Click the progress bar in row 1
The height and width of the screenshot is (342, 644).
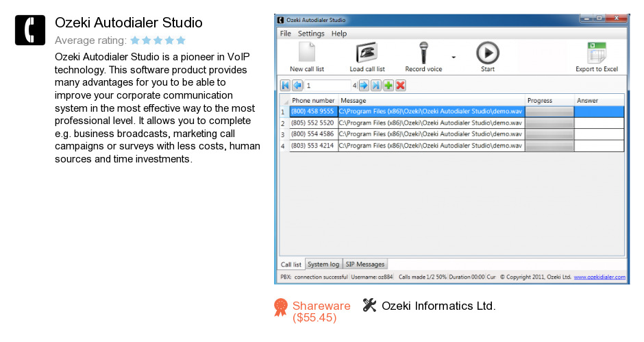[x=549, y=112]
